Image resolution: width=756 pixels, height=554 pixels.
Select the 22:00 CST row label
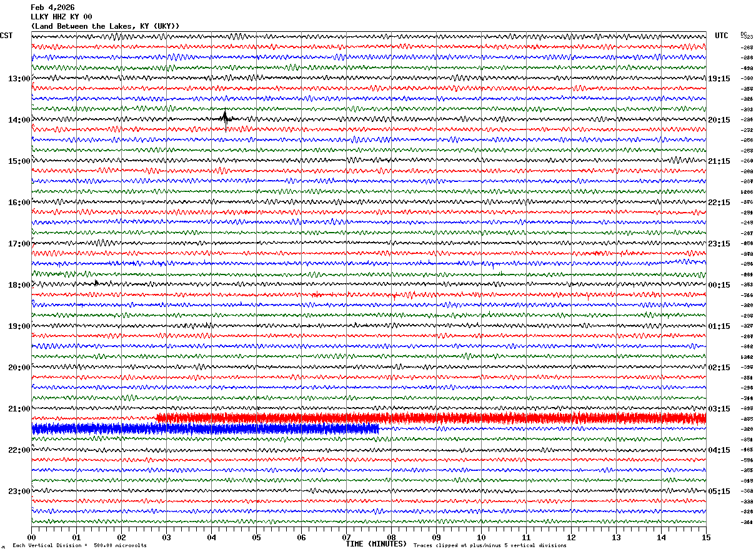19,450
